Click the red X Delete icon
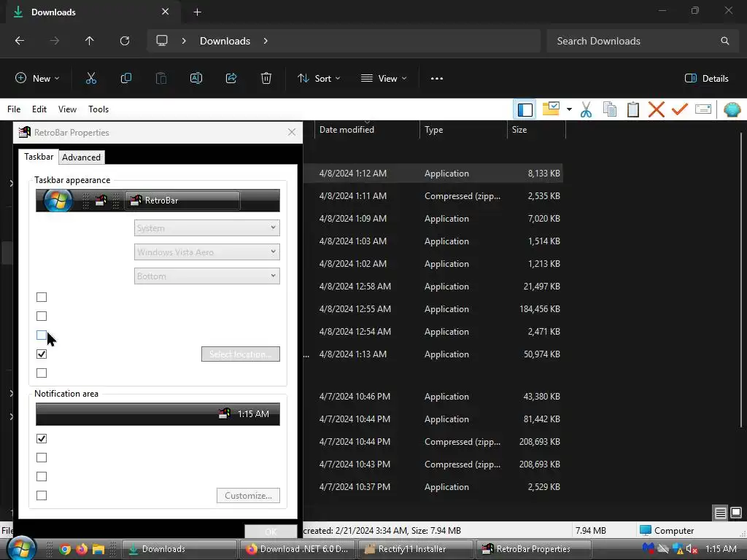The image size is (747, 560). [656, 109]
